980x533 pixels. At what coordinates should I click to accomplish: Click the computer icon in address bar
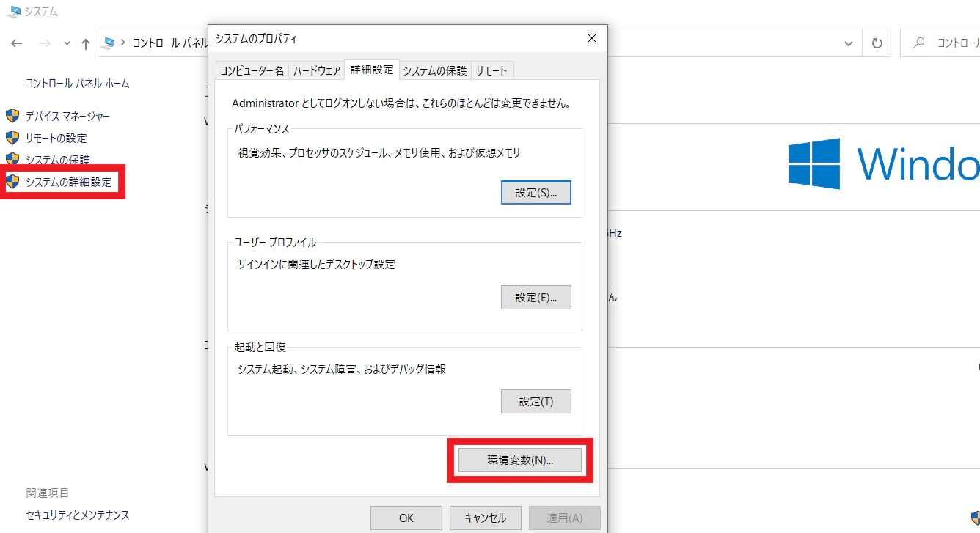point(110,43)
